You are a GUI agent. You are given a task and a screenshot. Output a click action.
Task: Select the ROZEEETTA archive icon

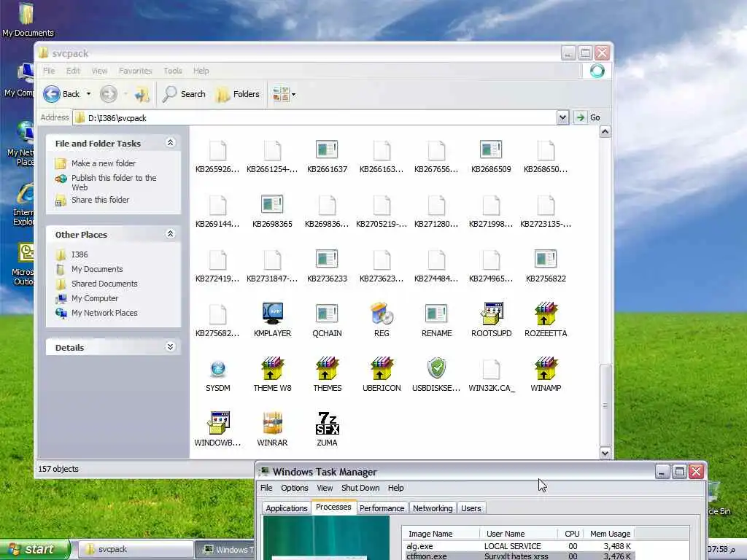click(x=546, y=314)
